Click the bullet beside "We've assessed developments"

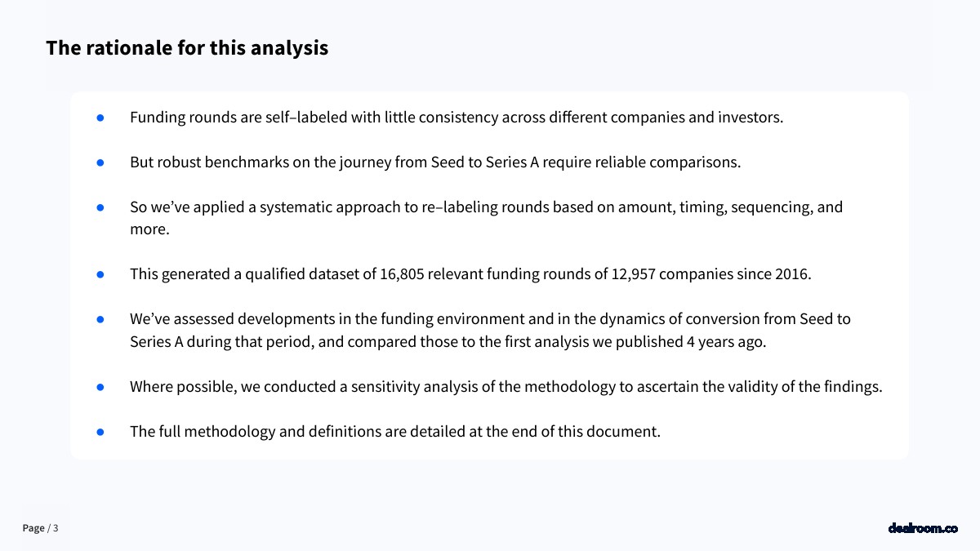(100, 319)
